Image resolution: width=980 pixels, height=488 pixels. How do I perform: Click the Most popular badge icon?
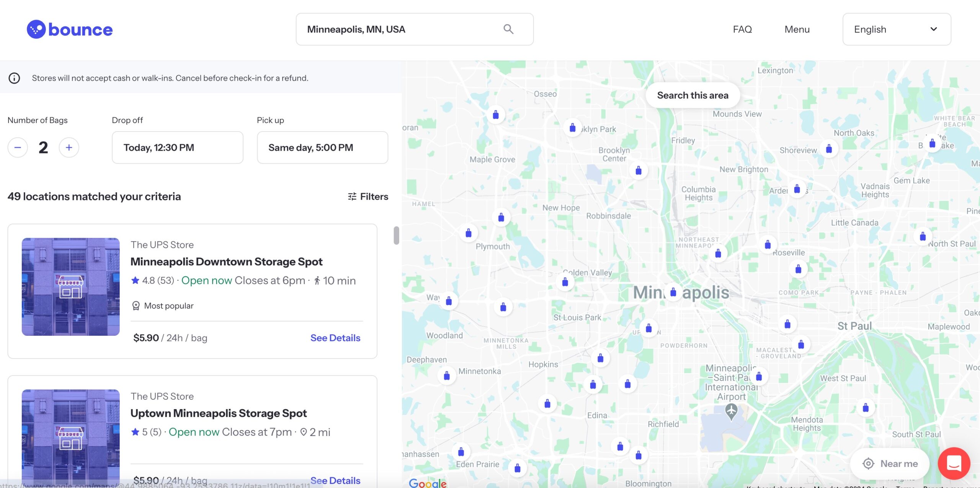136,305
